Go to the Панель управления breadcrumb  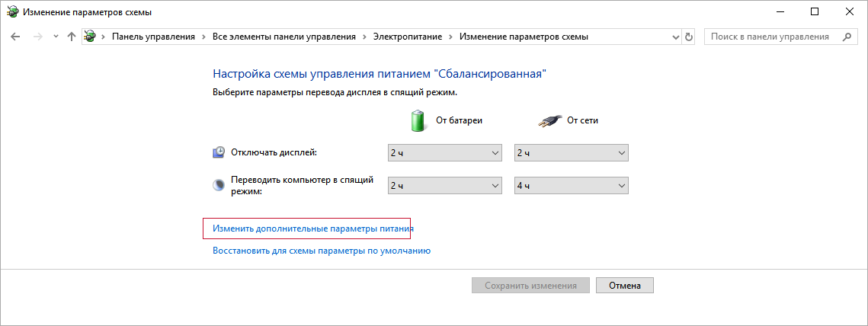pos(153,37)
